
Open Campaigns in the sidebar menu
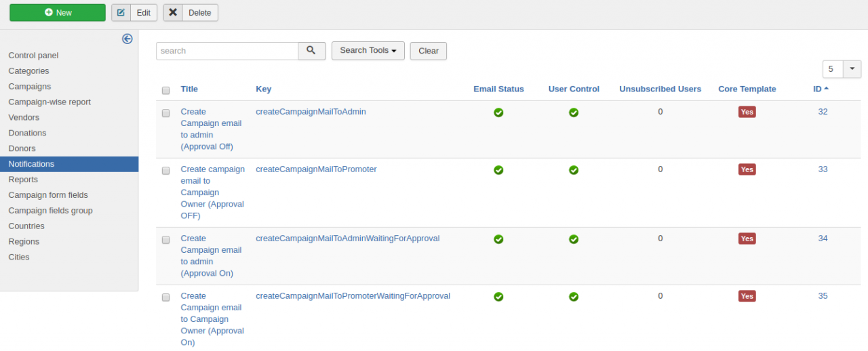click(30, 87)
